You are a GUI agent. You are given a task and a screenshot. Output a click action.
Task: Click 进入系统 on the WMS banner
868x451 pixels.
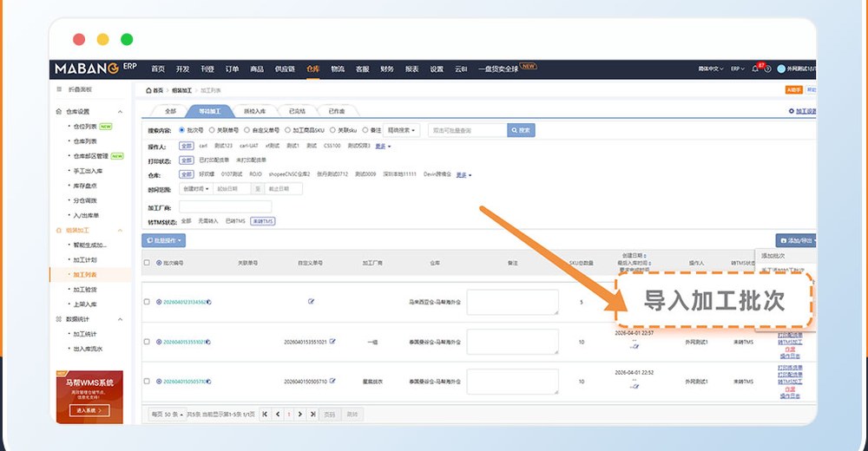(x=89, y=410)
